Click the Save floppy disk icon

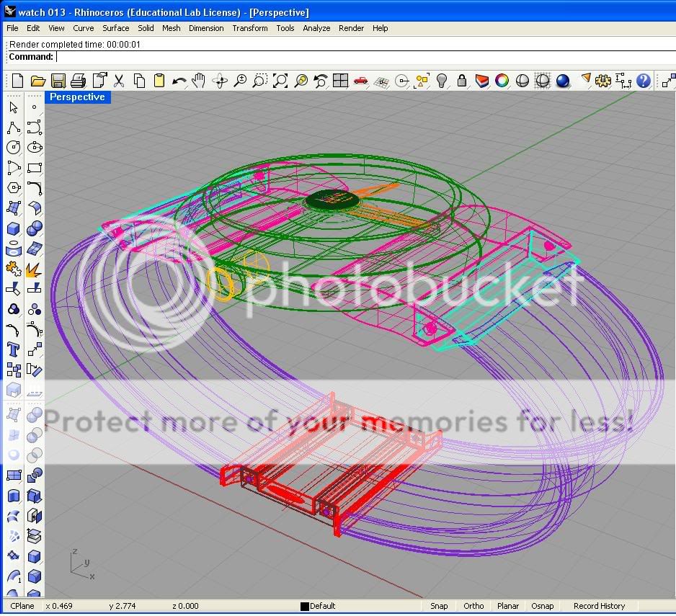[x=58, y=81]
